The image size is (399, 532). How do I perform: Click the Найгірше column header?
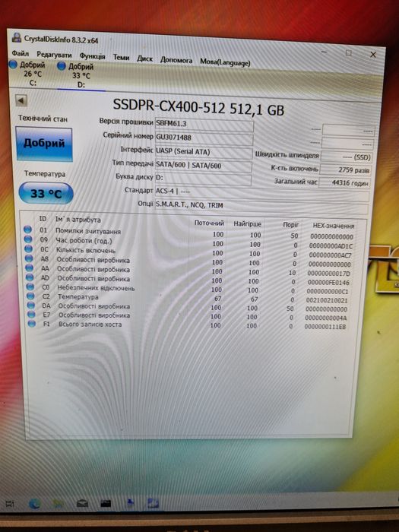[x=247, y=224]
